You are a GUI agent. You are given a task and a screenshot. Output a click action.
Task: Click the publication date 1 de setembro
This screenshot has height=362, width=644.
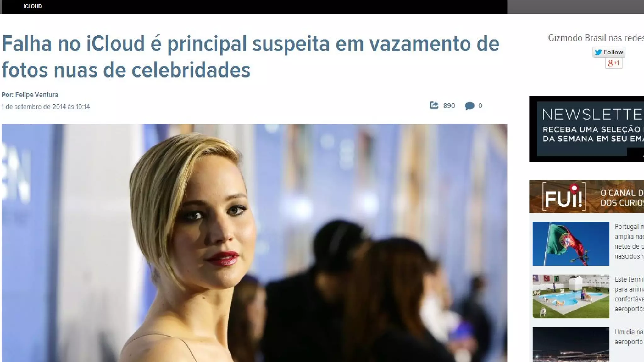[46, 107]
